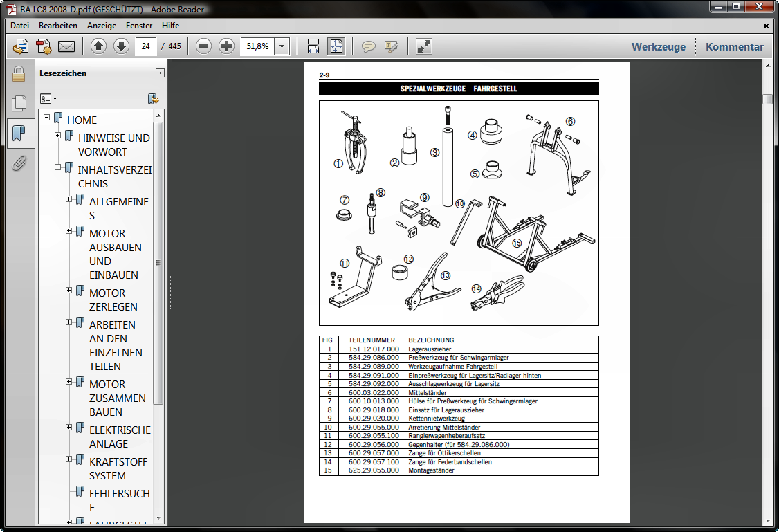The width and height of the screenshot is (779, 532).
Task: Open the zoom percentage dropdown
Action: (x=282, y=47)
